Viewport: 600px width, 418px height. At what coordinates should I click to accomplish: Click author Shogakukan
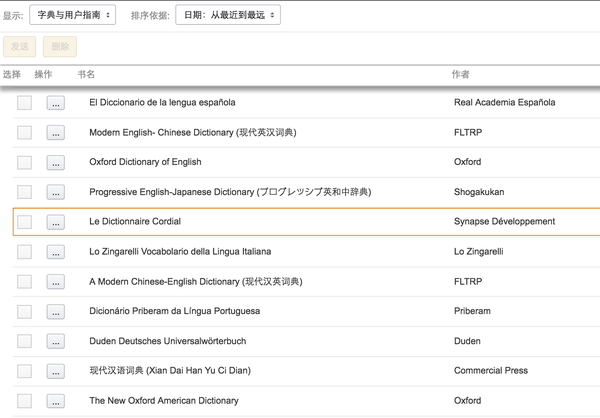pos(479,192)
